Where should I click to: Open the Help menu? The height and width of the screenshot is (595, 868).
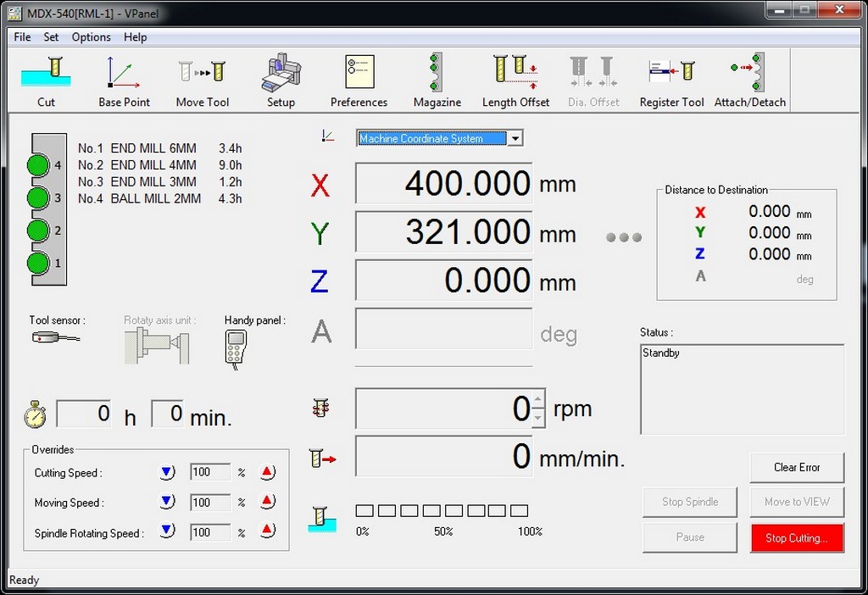pyautogui.click(x=135, y=37)
